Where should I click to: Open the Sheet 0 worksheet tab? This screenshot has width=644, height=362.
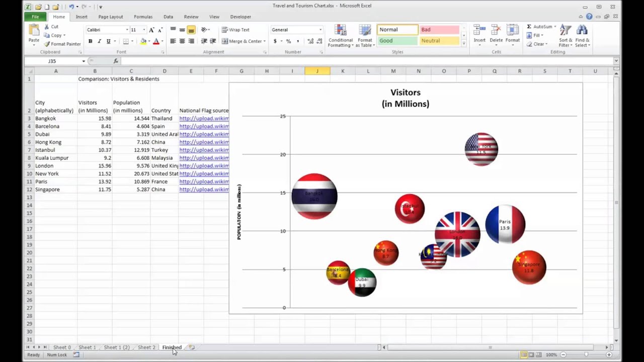[62, 347]
